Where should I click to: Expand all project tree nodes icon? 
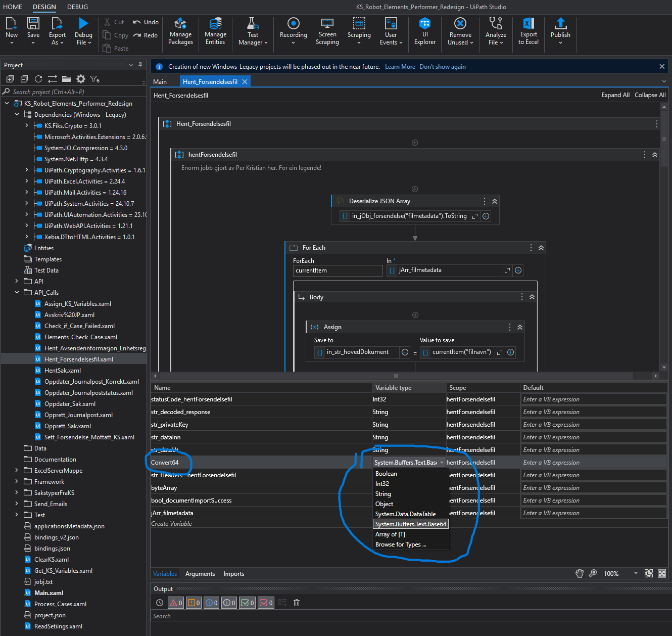(10, 79)
